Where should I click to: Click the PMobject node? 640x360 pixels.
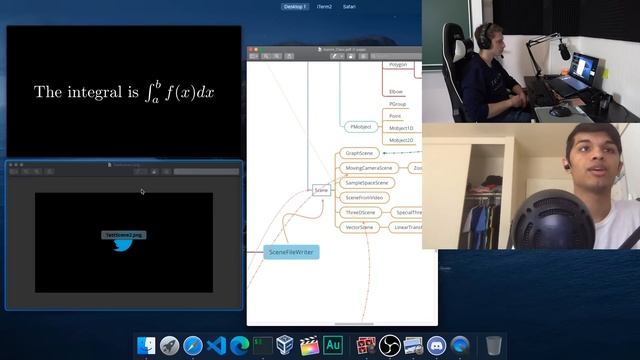pos(361,127)
